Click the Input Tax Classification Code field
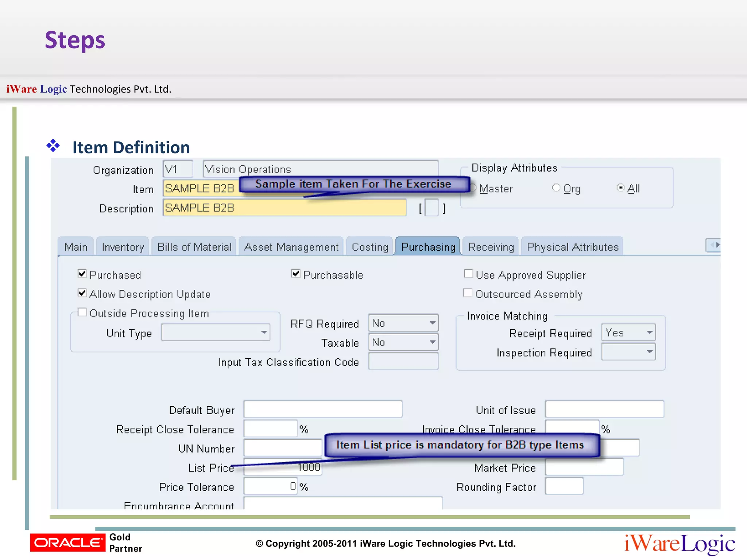 click(403, 361)
